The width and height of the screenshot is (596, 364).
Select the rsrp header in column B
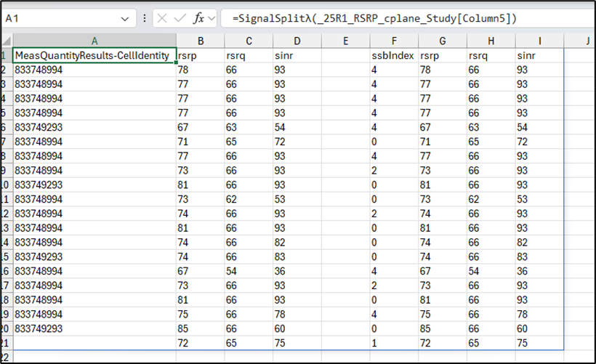pos(201,55)
